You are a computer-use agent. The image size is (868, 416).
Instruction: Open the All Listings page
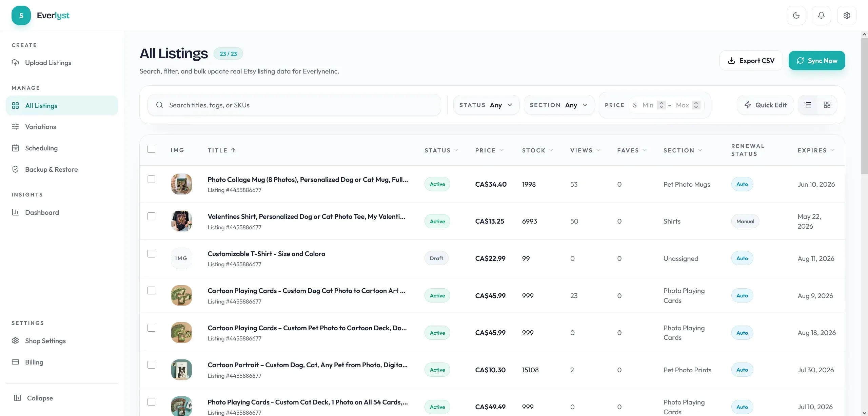[x=62, y=106]
